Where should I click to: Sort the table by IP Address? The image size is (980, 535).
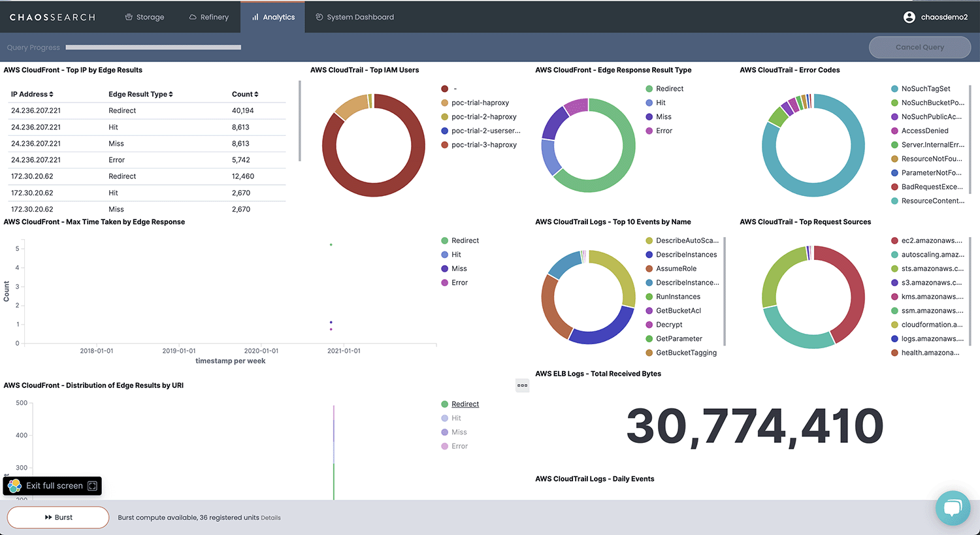pos(31,93)
